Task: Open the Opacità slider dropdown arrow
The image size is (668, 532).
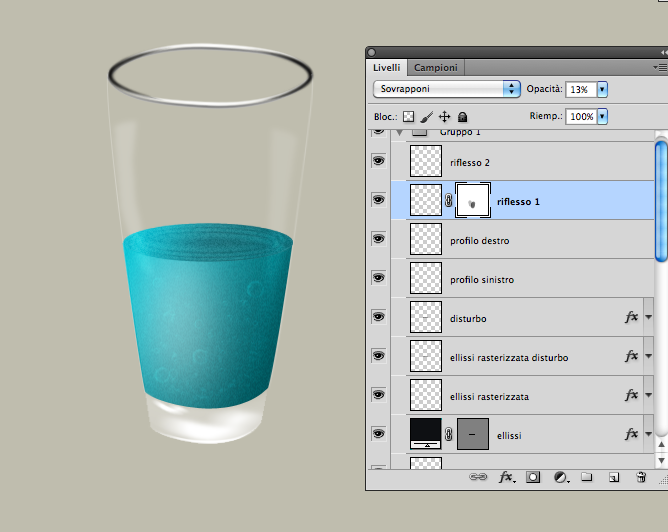Action: coord(602,89)
